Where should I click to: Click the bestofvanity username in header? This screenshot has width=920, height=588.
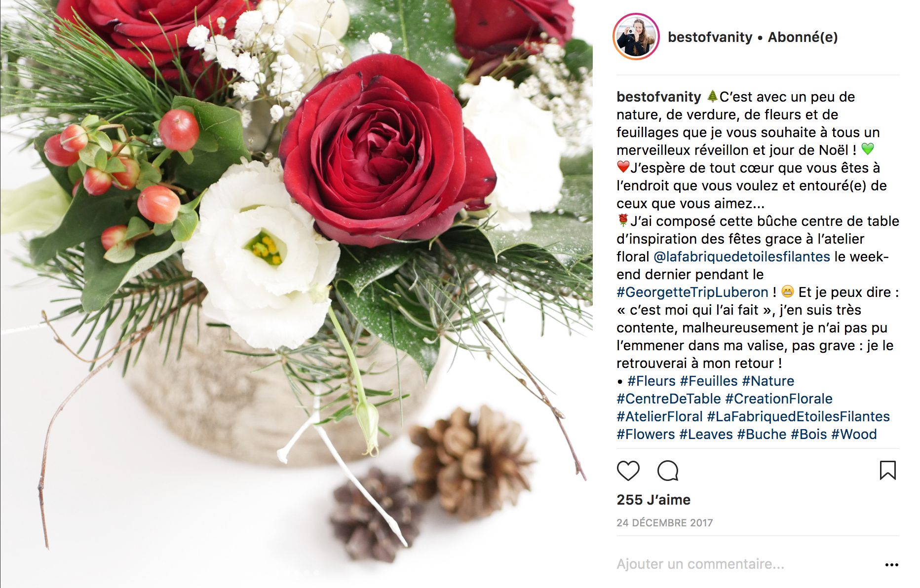[710, 37]
